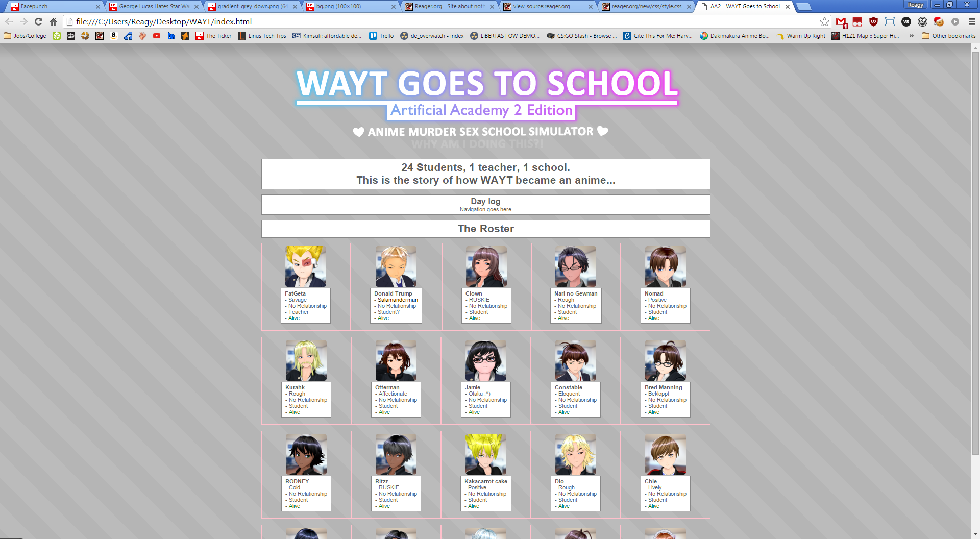Viewport: 980px width, 539px height.
Task: Switch to the view-source:reager.org tab
Action: tap(547, 6)
